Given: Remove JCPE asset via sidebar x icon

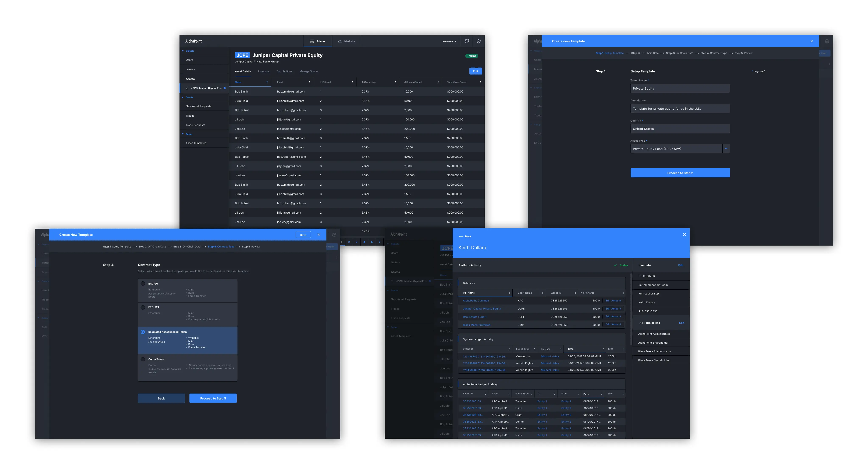Looking at the screenshot, I should click(225, 88).
